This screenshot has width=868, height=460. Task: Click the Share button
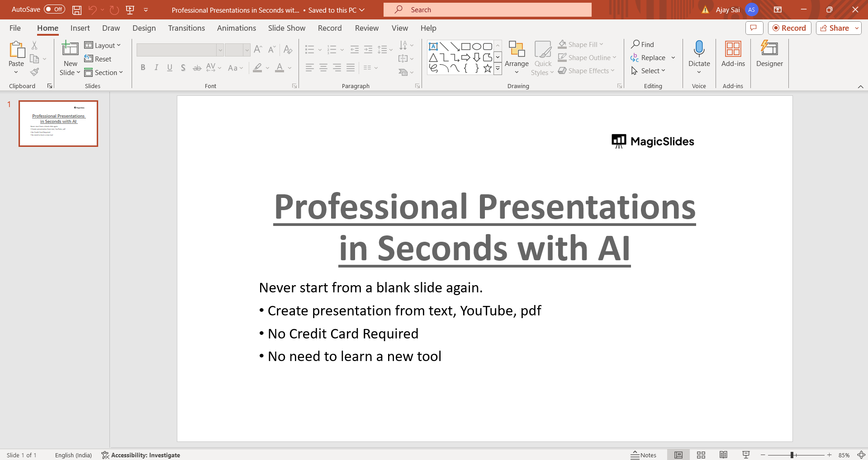coord(835,28)
